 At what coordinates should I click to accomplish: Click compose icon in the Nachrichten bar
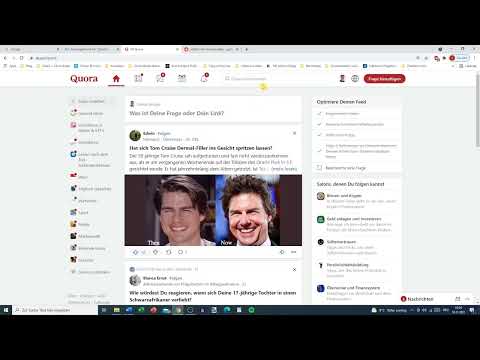457,299
